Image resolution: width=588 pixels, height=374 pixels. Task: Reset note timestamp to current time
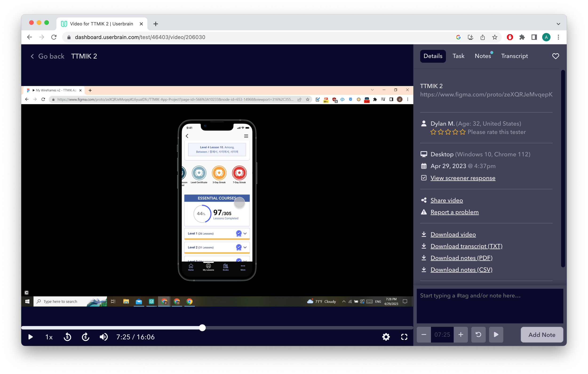click(x=478, y=334)
